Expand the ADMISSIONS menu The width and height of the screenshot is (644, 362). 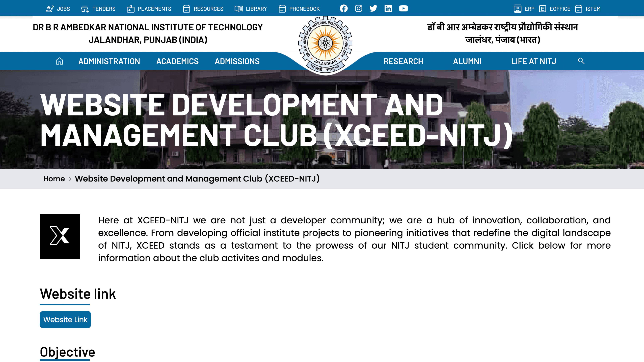pyautogui.click(x=237, y=61)
